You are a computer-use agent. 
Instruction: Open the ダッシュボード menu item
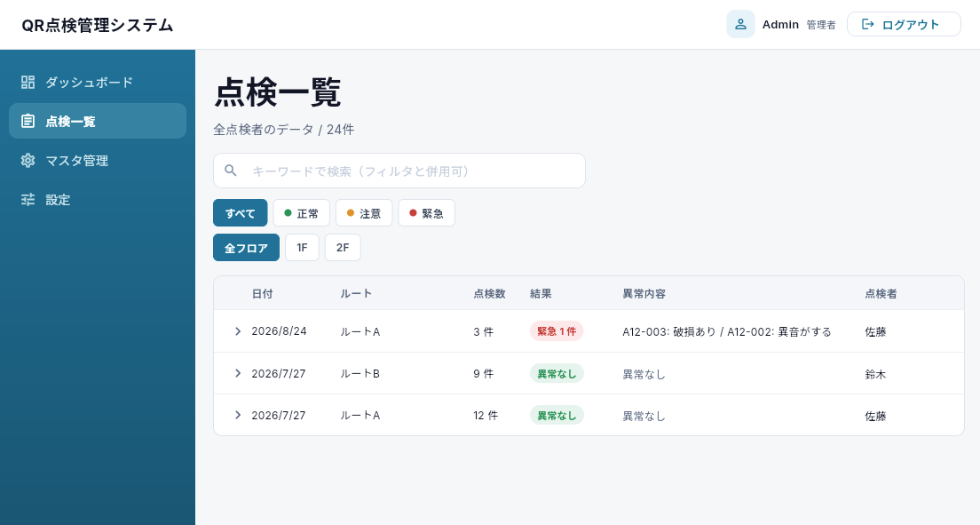(x=98, y=82)
